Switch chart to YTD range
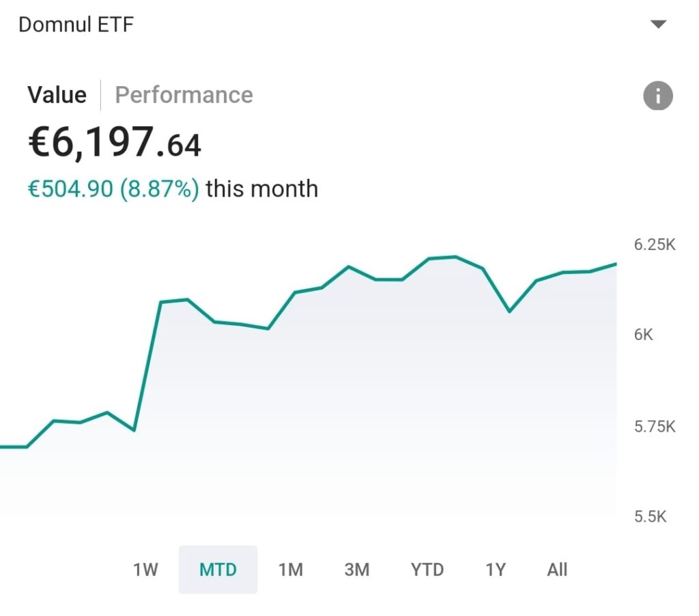This screenshot has width=699, height=616. 427,570
